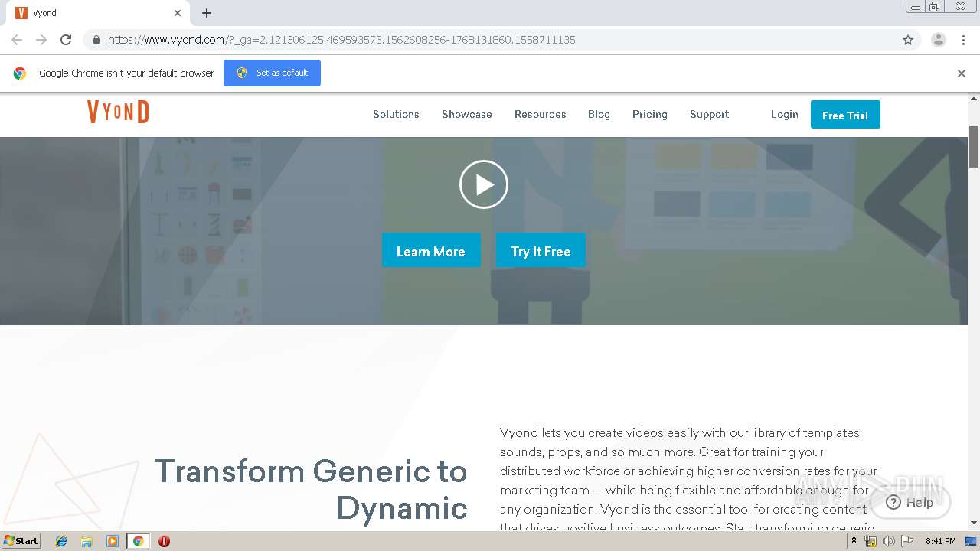Select the Vyond browser tab
980x551 pixels.
pos(98,13)
